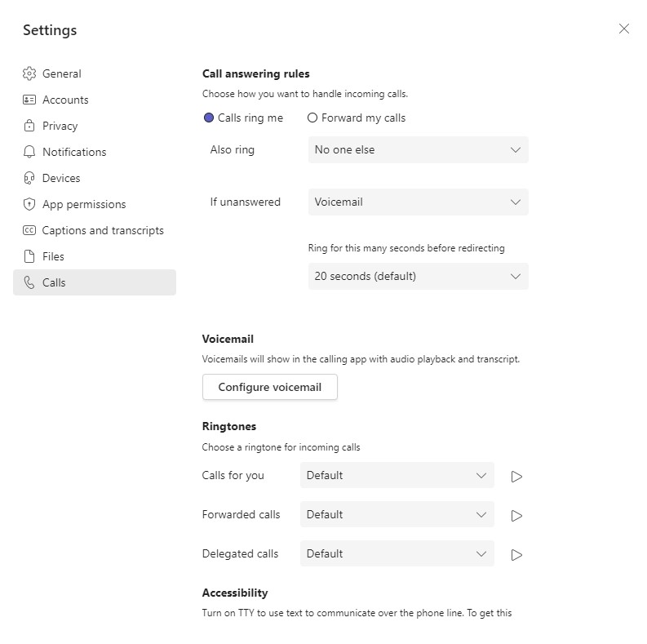Click the Calls phone icon
Viewport: 647px width, 644px height.
(x=29, y=282)
